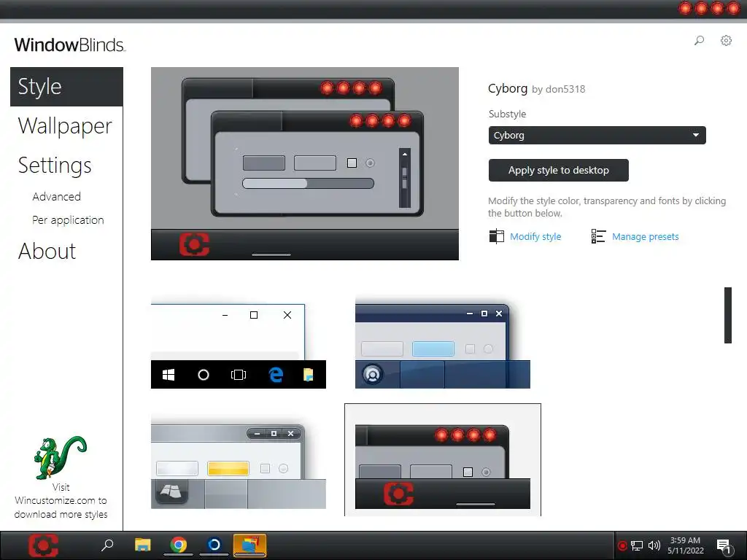The image size is (747, 560).
Task: Open the taskbar clock showing 3:59 AM
Action: coord(686,545)
